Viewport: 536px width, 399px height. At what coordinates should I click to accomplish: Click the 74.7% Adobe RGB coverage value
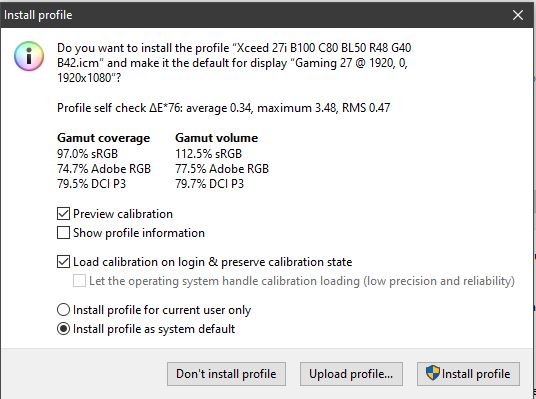(104, 169)
